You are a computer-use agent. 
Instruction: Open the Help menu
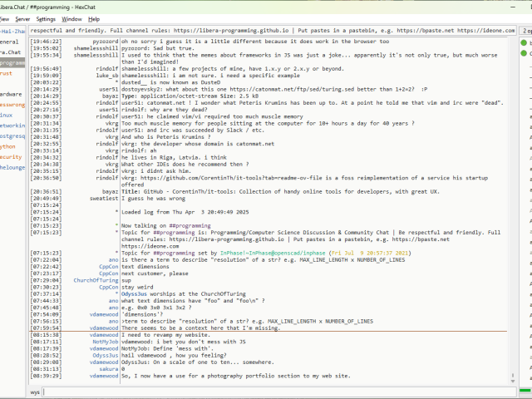click(94, 18)
